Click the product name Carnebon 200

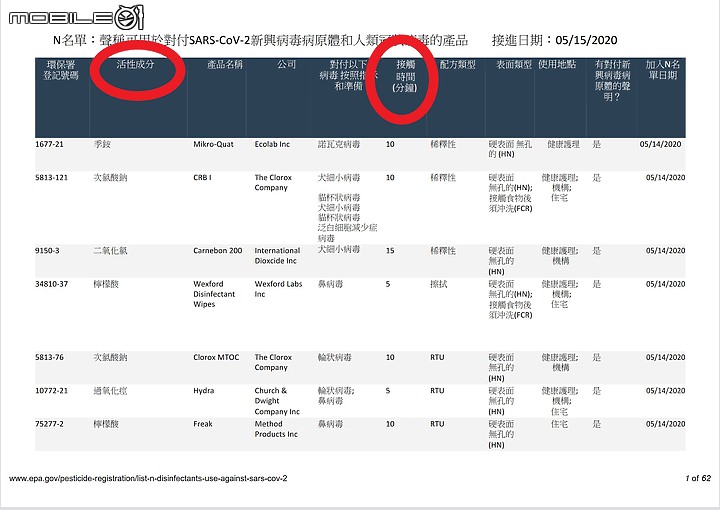[x=217, y=251]
